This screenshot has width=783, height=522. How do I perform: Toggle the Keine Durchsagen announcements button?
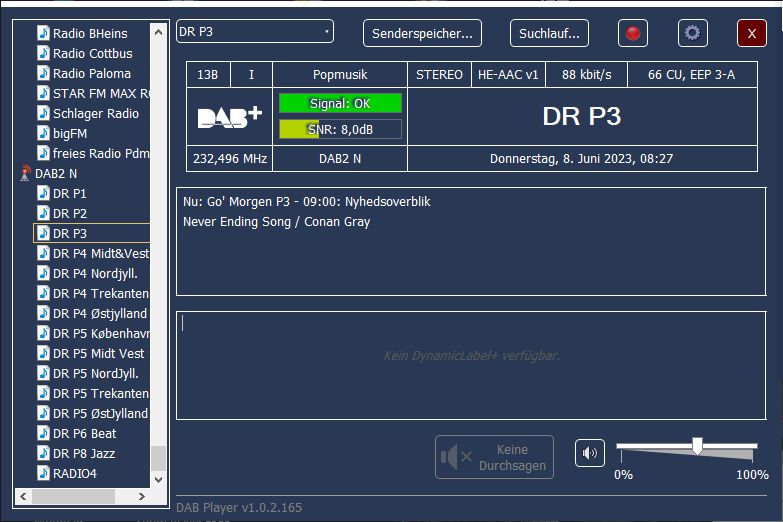tap(494, 457)
